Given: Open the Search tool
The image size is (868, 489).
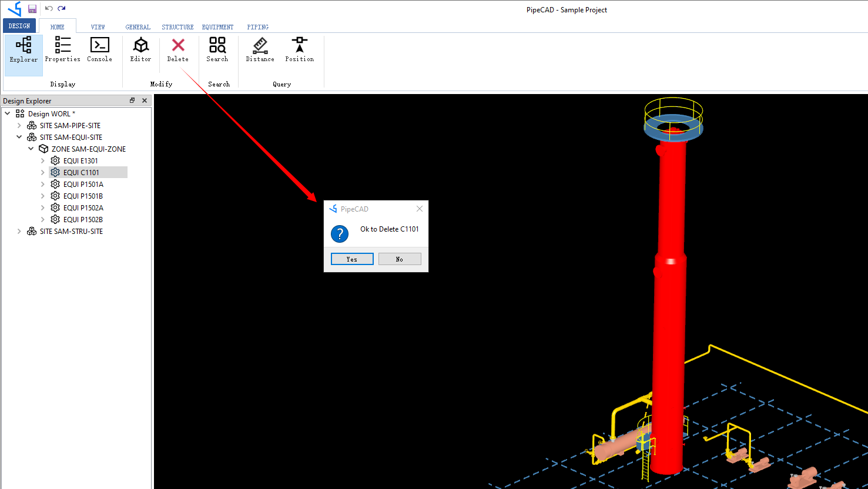Looking at the screenshot, I should 217,49.
